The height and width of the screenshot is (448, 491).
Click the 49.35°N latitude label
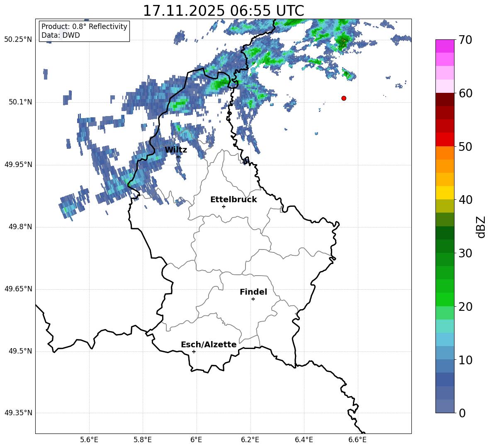coord(18,413)
